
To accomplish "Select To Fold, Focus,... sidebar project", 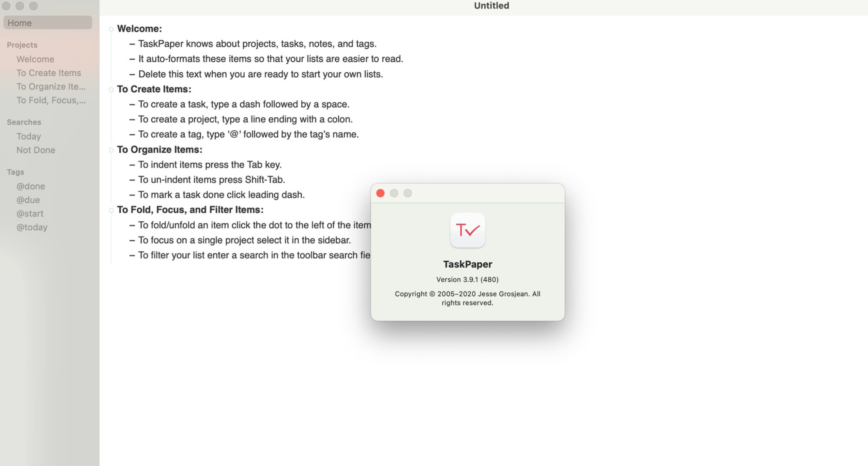I will (51, 100).
